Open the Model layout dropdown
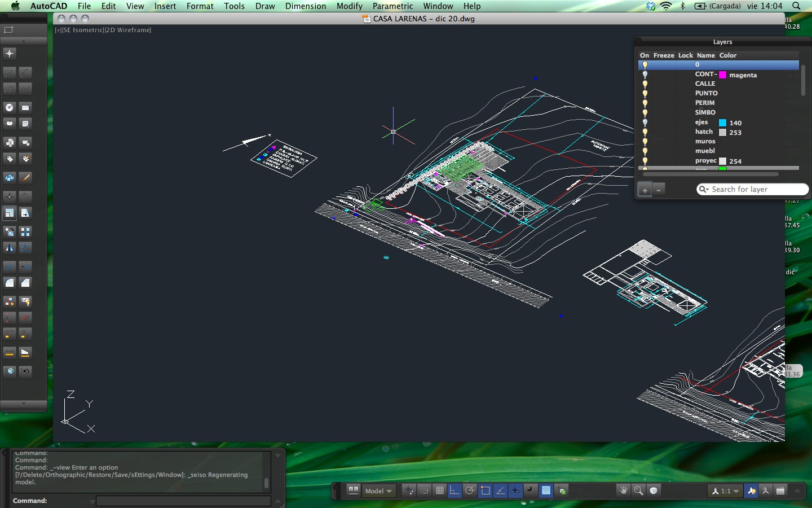812x508 pixels. coord(378,491)
